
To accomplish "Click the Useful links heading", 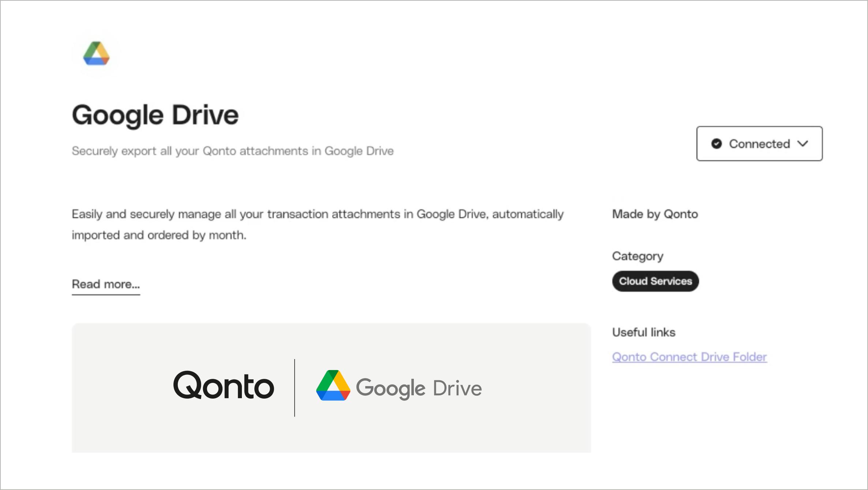I will tap(643, 332).
